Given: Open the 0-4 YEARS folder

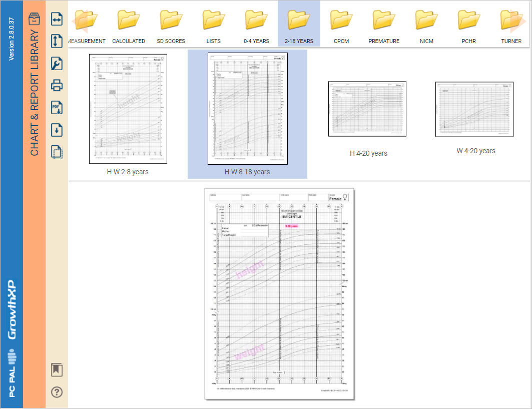Looking at the screenshot, I should 257,27.
